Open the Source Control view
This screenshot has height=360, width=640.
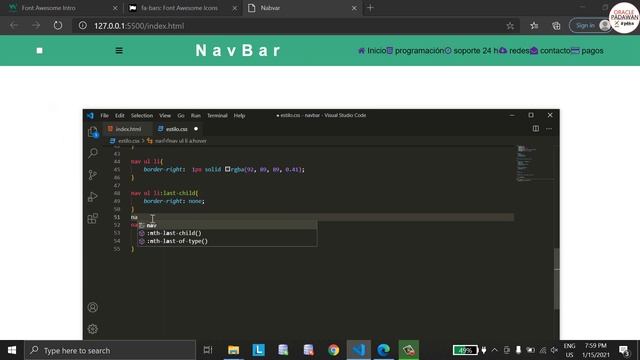pyautogui.click(x=93, y=175)
